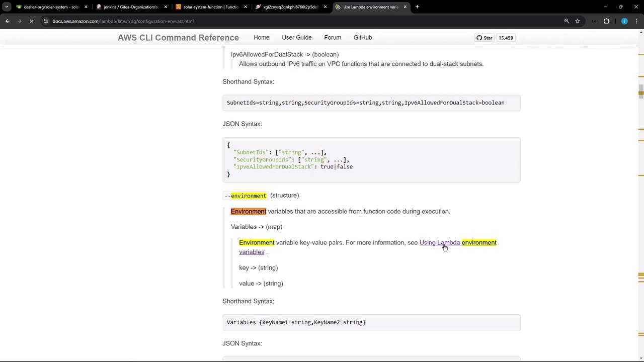644x362 pixels.
Task: Open the Forum nav item
Action: (333, 38)
